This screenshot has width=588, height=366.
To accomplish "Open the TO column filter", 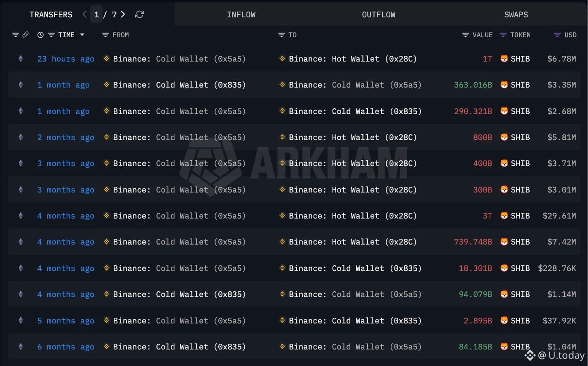I will tap(281, 35).
